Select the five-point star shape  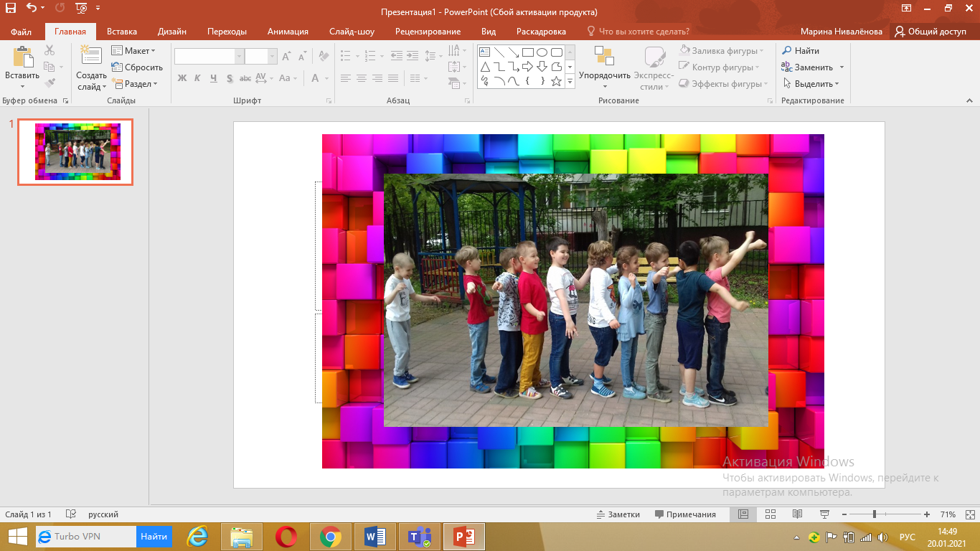[556, 81]
